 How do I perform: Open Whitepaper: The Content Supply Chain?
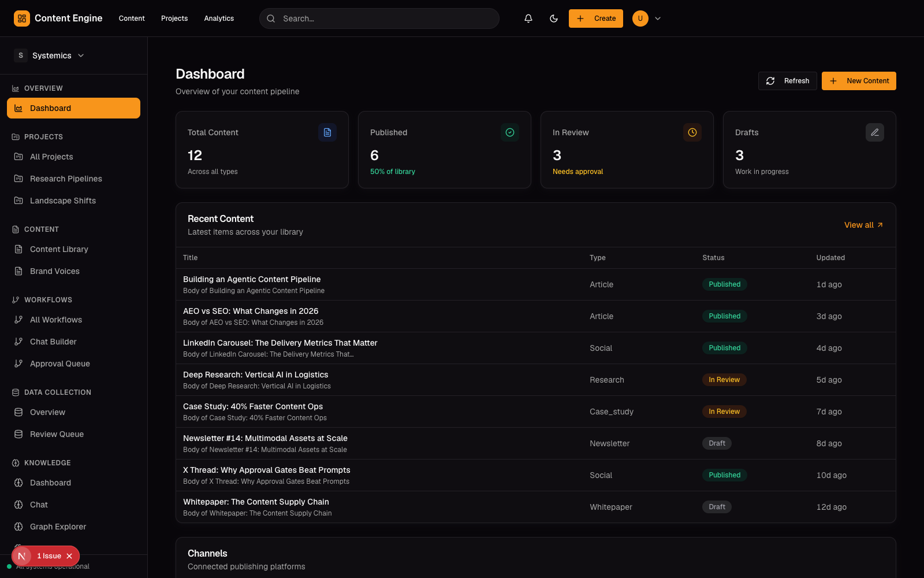pos(256,502)
